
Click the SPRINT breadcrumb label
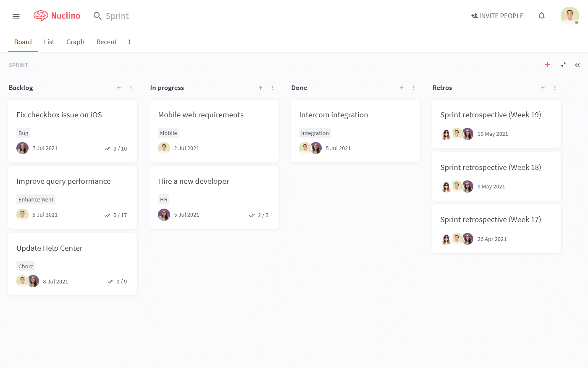pyautogui.click(x=18, y=65)
